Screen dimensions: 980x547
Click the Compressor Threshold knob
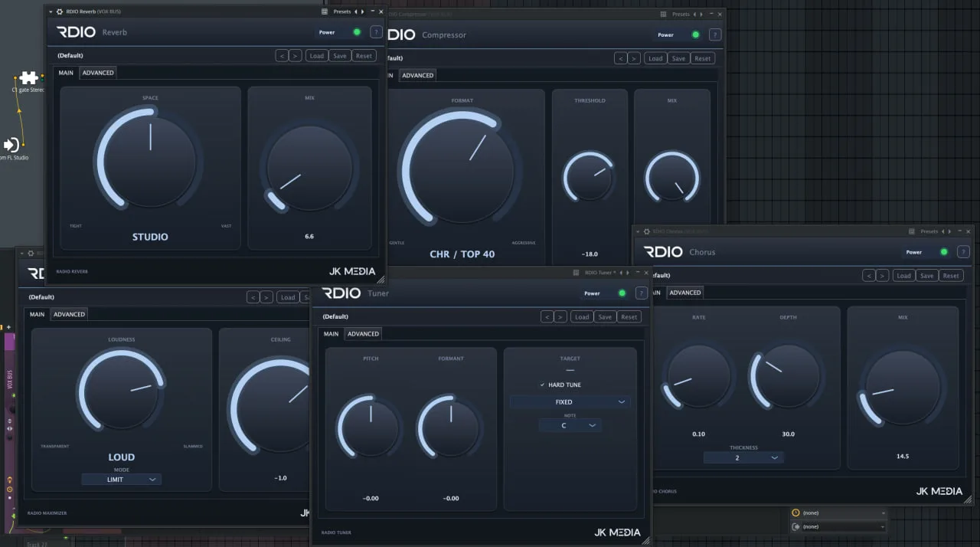click(590, 176)
